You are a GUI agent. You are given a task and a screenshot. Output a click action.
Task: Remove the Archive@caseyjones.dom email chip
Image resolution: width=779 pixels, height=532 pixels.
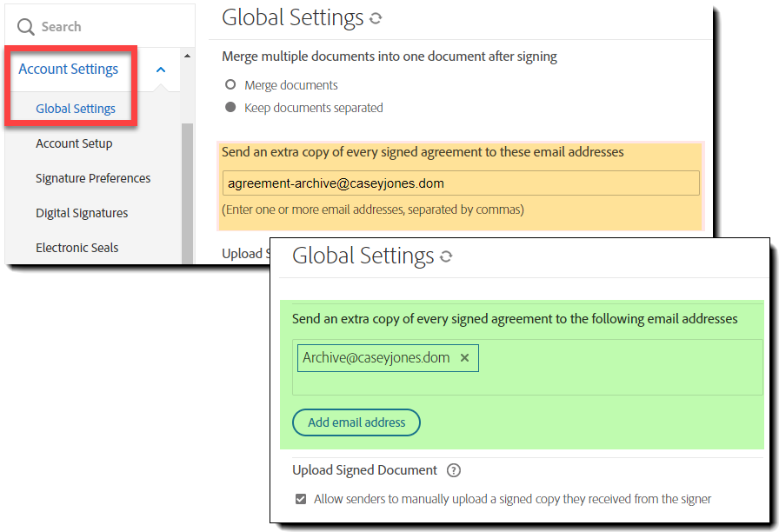[464, 358]
